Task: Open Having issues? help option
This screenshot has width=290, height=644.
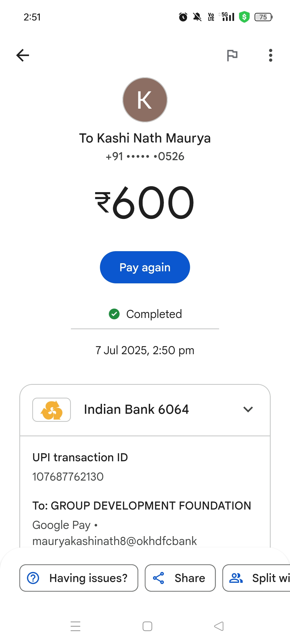Action: point(79,578)
